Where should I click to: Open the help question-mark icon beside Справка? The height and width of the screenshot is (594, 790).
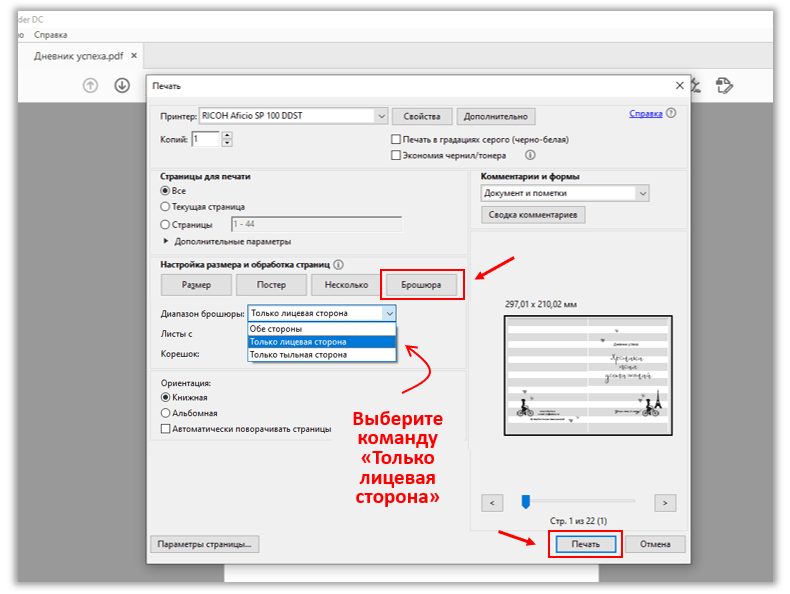671,113
